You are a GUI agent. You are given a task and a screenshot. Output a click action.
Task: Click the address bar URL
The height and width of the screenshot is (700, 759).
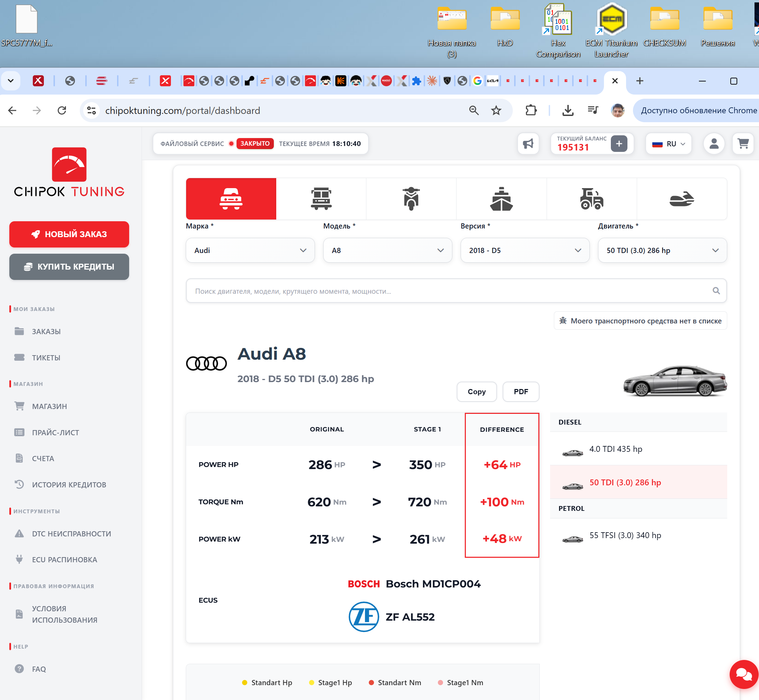click(183, 110)
